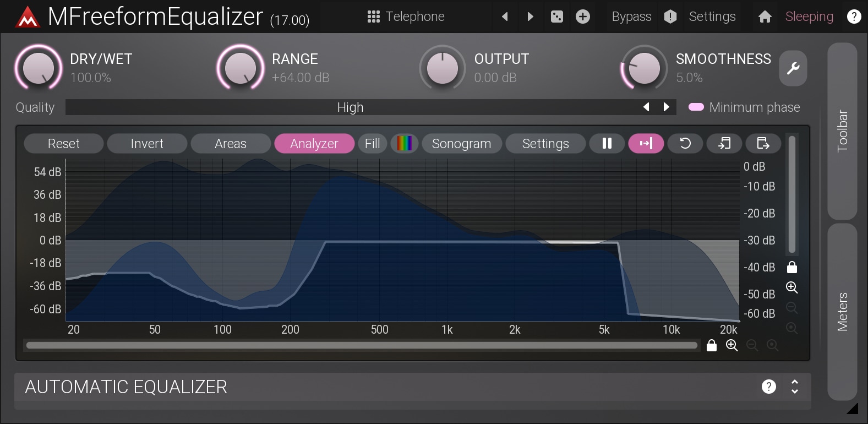
Task: Open the wrench settings next to Smoothness
Action: (x=793, y=68)
